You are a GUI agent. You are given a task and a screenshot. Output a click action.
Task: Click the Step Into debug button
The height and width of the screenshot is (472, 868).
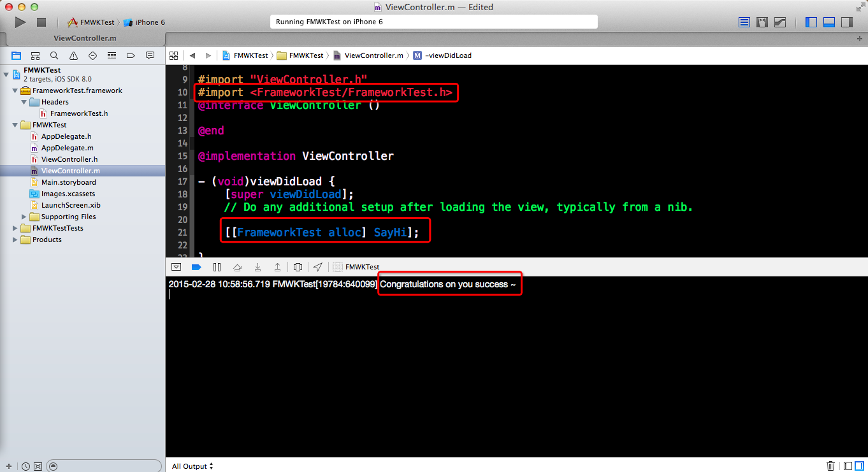[x=257, y=267]
